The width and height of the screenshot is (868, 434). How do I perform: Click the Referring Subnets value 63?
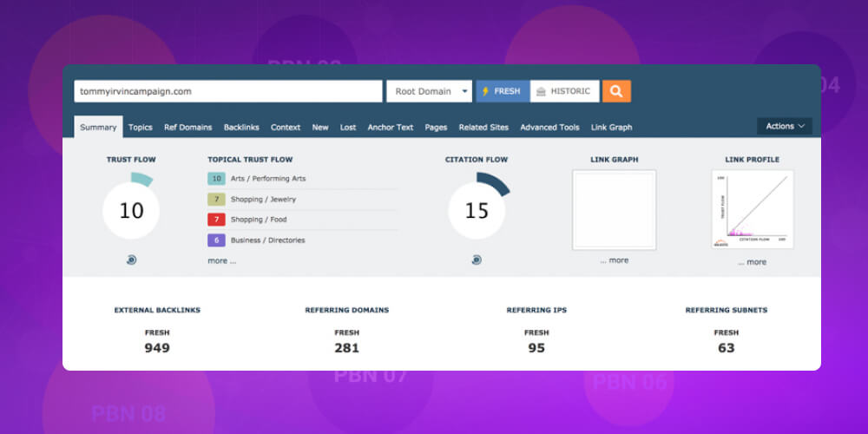click(x=727, y=348)
